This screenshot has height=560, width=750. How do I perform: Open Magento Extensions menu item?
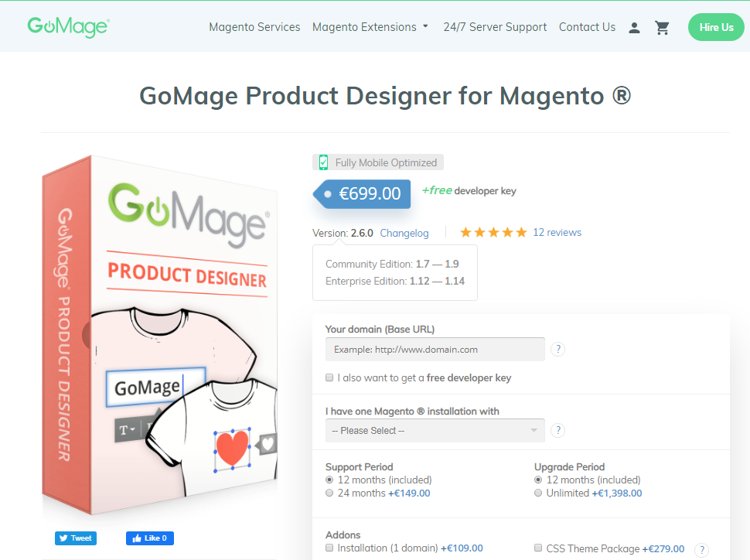[364, 27]
